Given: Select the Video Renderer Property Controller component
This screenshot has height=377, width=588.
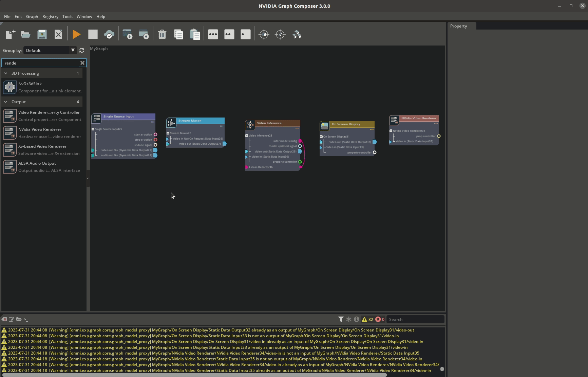Looking at the screenshot, I should [x=42, y=116].
